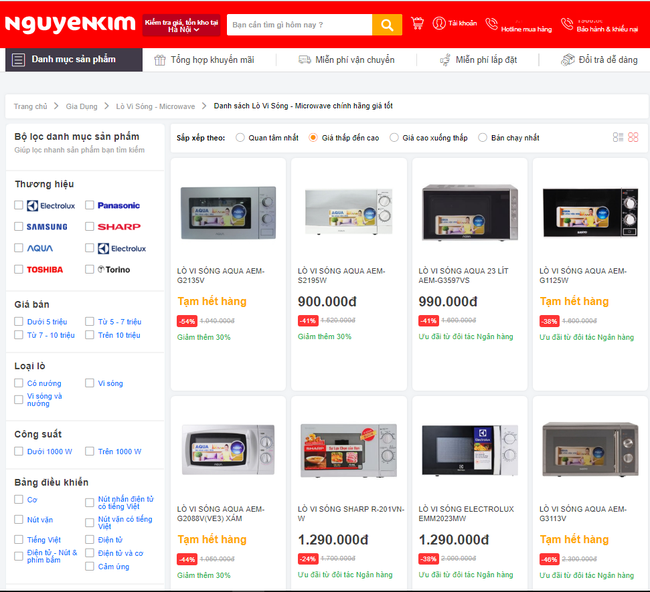The image size is (650, 592).
Task: Open product LÒ VI SÓNG AQUA 23 LÍT AEM-G3597VS
Action: pos(463,276)
